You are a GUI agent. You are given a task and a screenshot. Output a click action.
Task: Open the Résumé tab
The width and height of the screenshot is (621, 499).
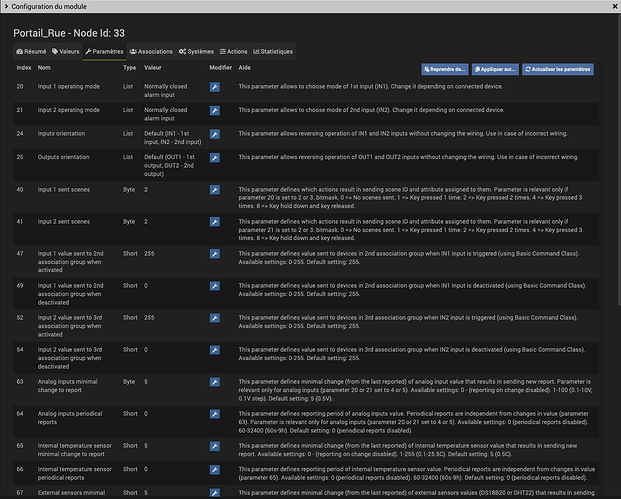tap(30, 50)
